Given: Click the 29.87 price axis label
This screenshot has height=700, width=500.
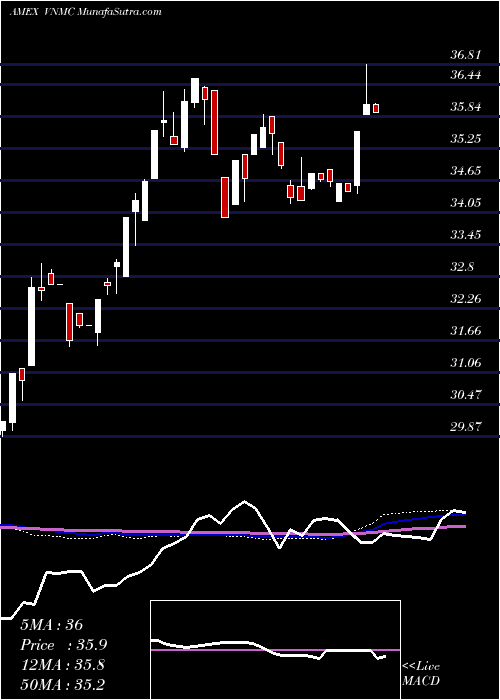Looking at the screenshot, I should (x=466, y=426).
